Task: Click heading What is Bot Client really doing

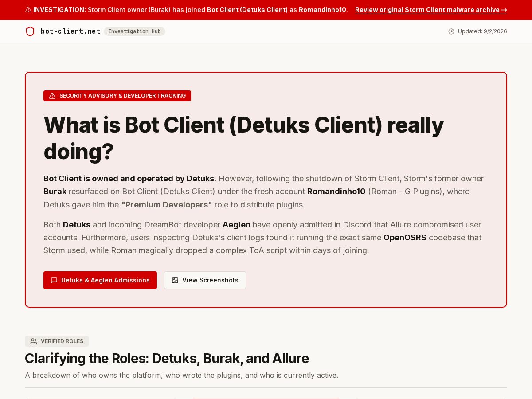Action: pos(243,138)
